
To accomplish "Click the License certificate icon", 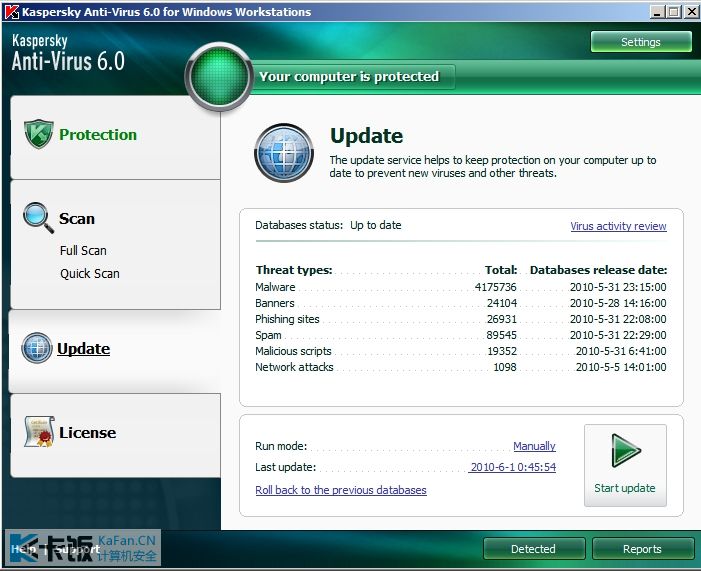I will click(39, 431).
